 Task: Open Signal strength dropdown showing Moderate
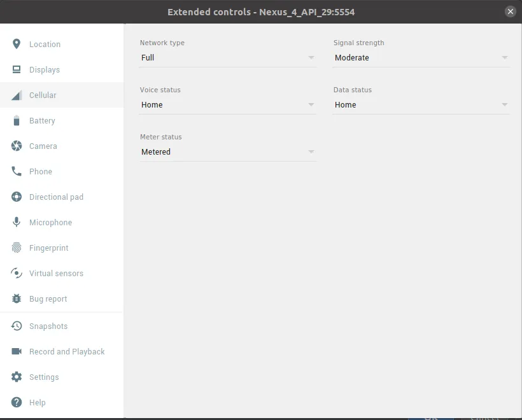421,58
